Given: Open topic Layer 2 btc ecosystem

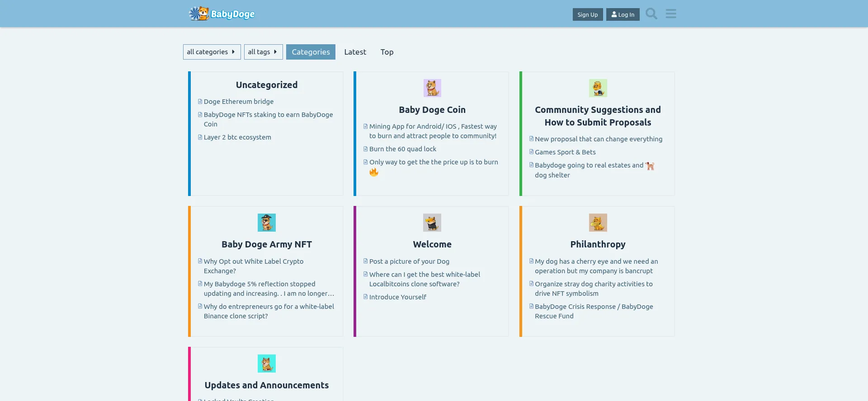Looking at the screenshot, I should point(237,137).
